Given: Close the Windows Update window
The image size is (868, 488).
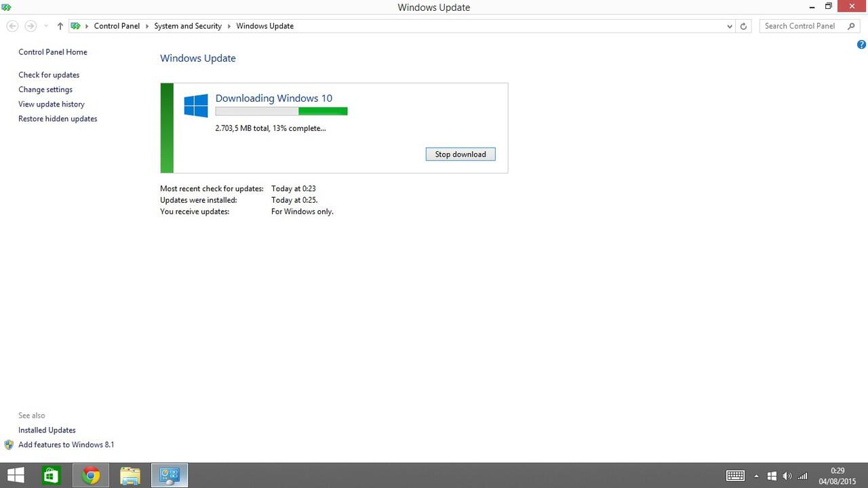Looking at the screenshot, I should click(852, 7).
